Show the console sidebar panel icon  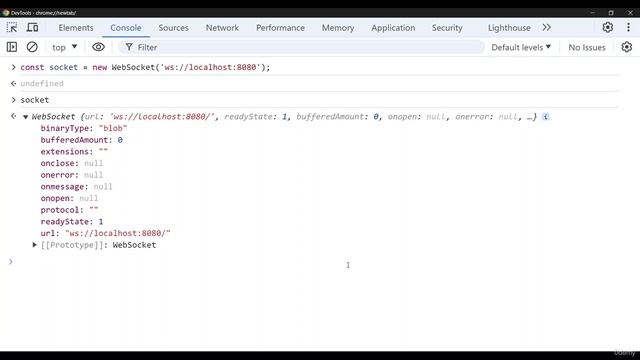coord(12,47)
